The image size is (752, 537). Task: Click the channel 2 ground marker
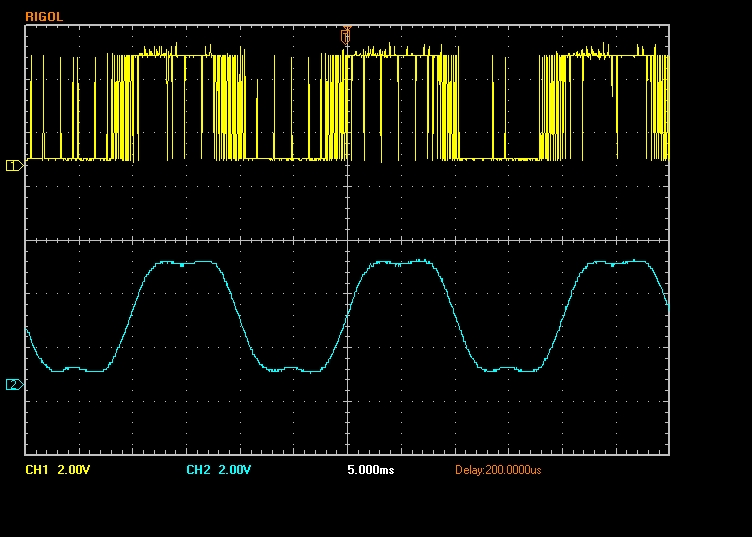click(x=14, y=384)
